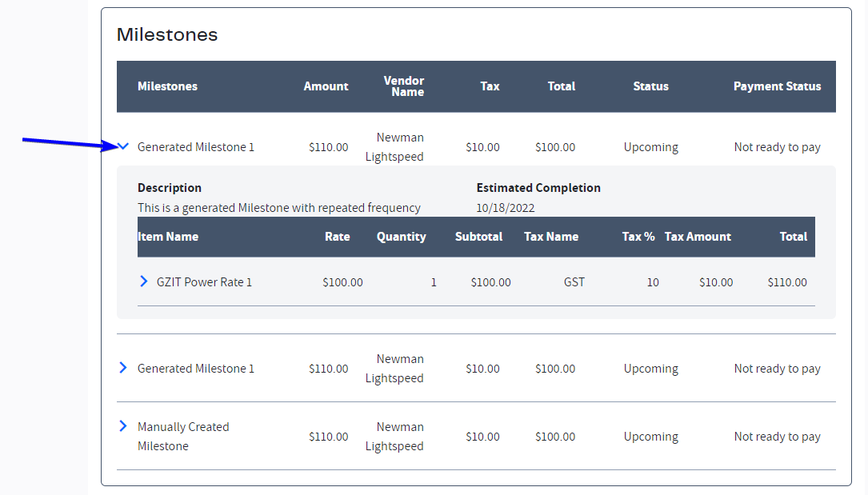The height and width of the screenshot is (495, 868).
Task: Click the Estimated Completion date 10/18/2022
Action: point(506,208)
